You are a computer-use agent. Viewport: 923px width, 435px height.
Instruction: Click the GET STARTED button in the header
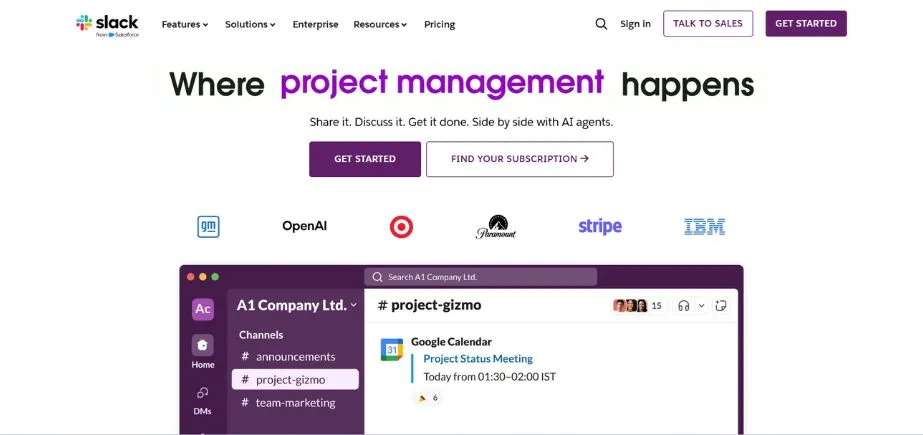[x=806, y=24]
